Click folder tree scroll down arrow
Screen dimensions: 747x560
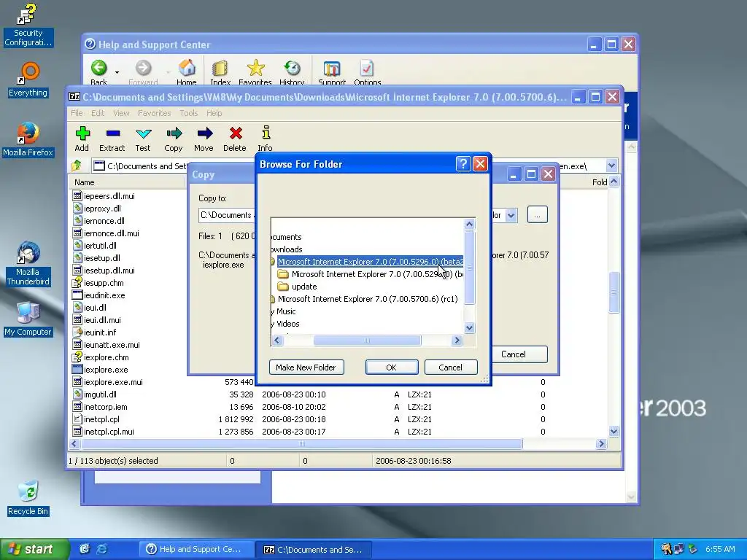(x=469, y=327)
